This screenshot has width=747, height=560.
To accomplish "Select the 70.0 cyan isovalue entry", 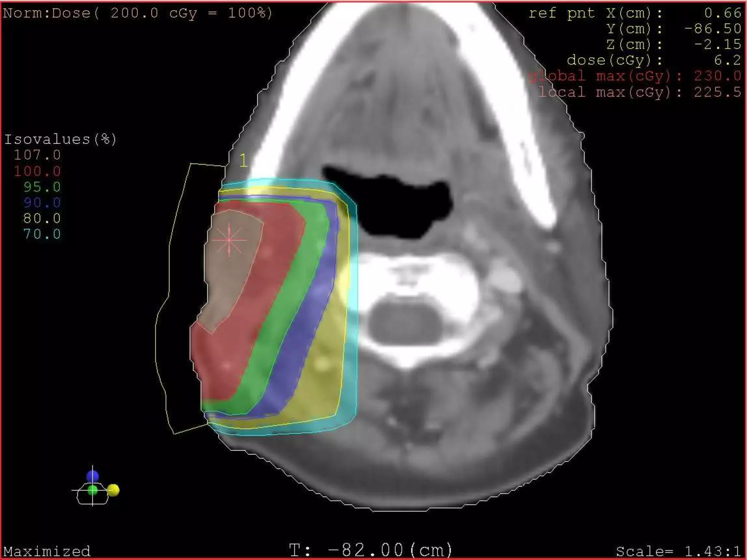I will (42, 234).
